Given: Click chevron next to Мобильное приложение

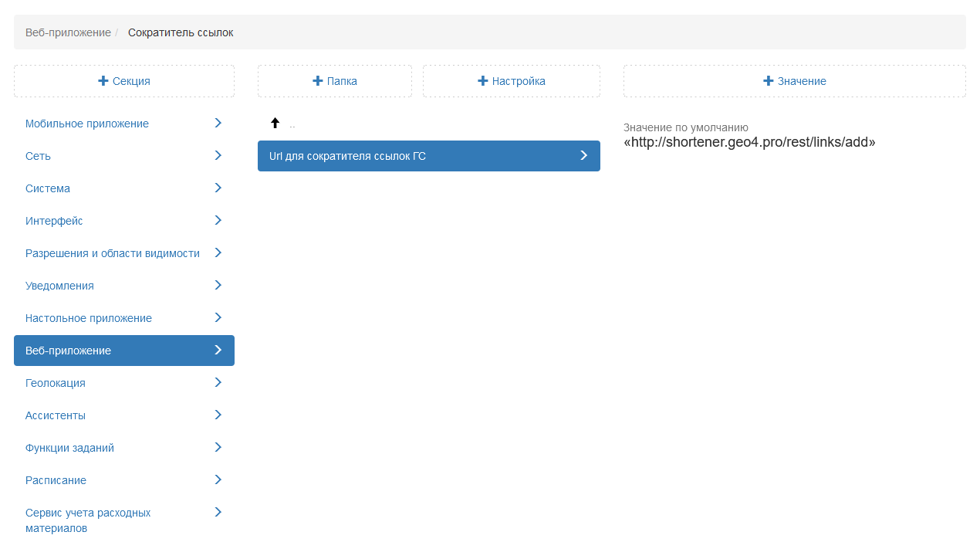Looking at the screenshot, I should (x=218, y=124).
